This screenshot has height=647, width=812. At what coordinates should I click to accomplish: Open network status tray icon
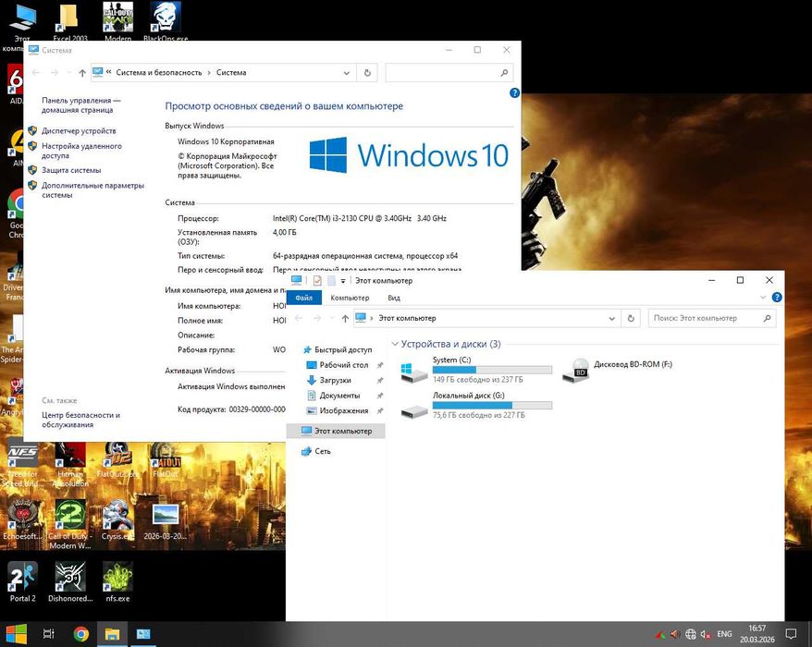(x=690, y=634)
